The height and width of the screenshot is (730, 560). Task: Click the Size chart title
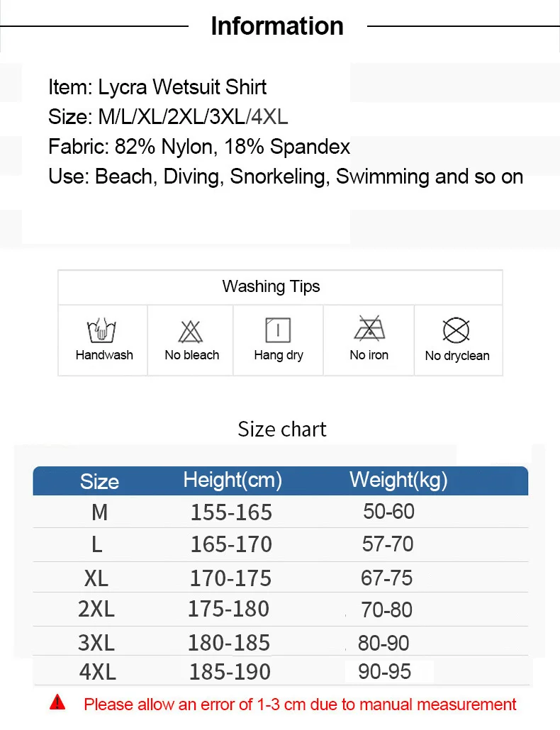click(x=282, y=429)
